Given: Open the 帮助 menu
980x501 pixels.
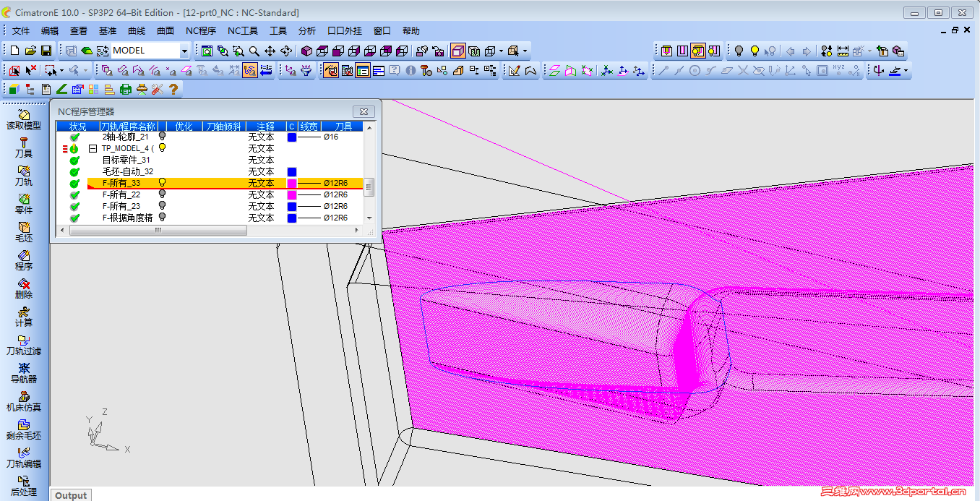Looking at the screenshot, I should [x=411, y=31].
